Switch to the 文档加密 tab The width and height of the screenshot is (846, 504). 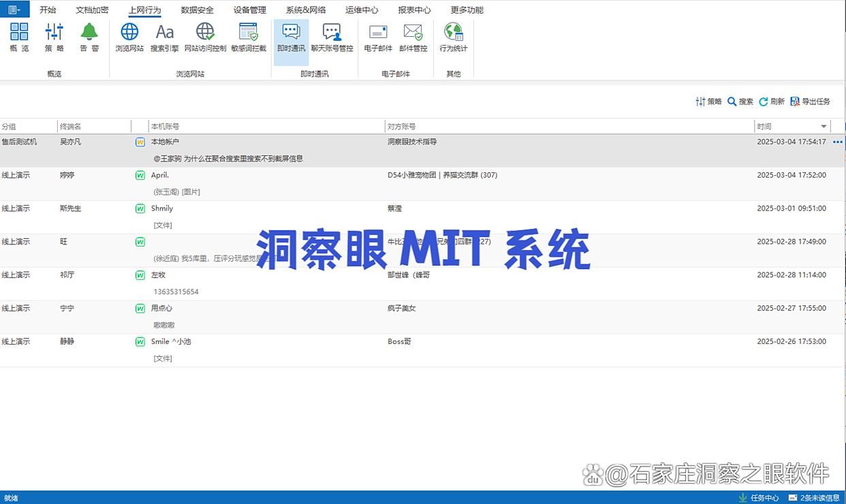point(92,10)
